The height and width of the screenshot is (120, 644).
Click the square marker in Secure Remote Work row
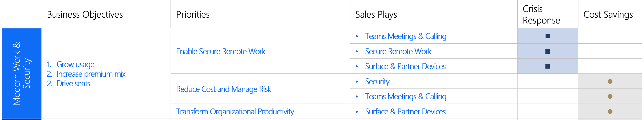[x=547, y=51]
